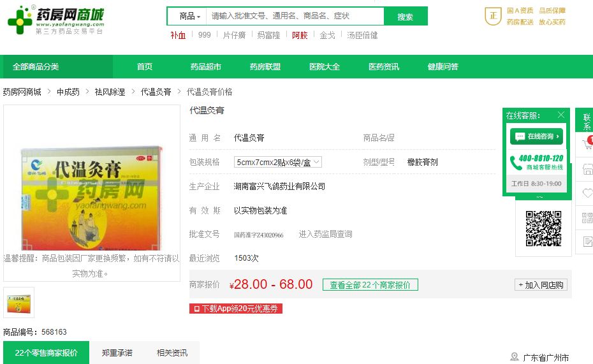Click the 在线咨询 chat button
This screenshot has height=364, width=593.
tap(536, 136)
